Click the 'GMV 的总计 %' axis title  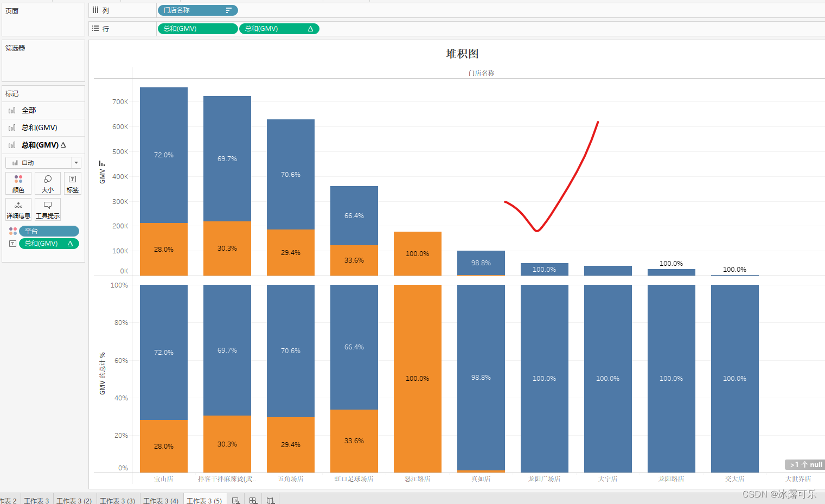(102, 374)
